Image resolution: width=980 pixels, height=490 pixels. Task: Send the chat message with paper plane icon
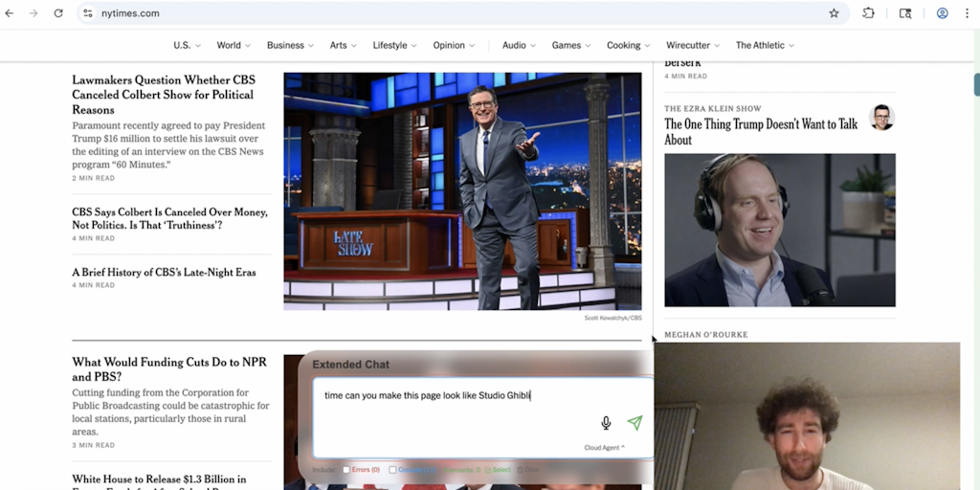[x=635, y=423]
